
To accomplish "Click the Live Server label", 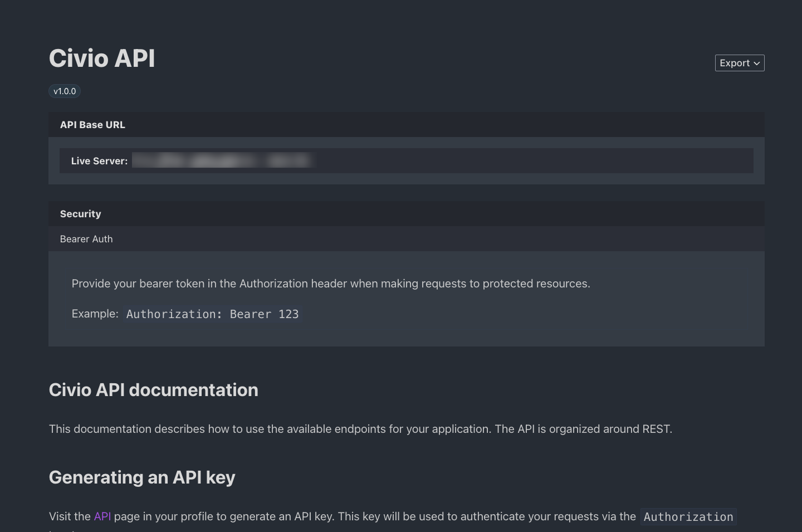I will [x=99, y=160].
